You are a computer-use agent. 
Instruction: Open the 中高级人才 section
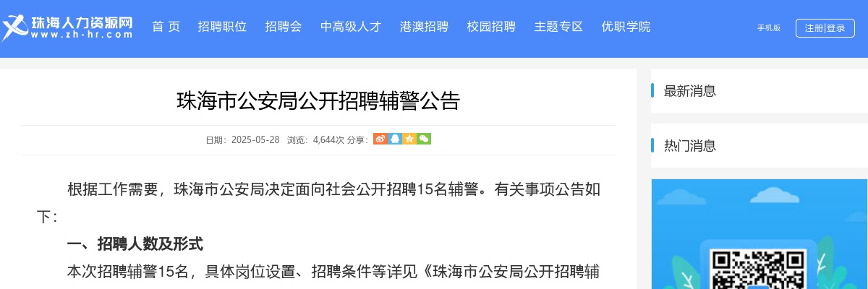351,27
